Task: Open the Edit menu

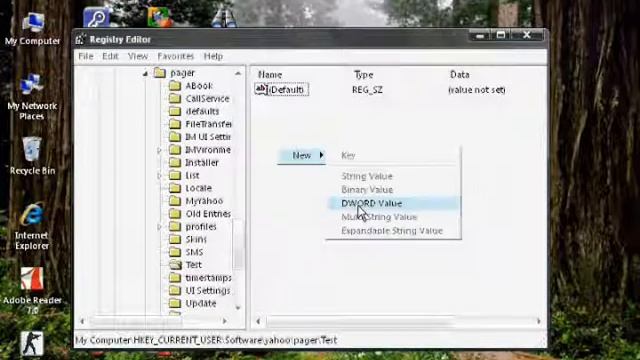Action: (110, 56)
